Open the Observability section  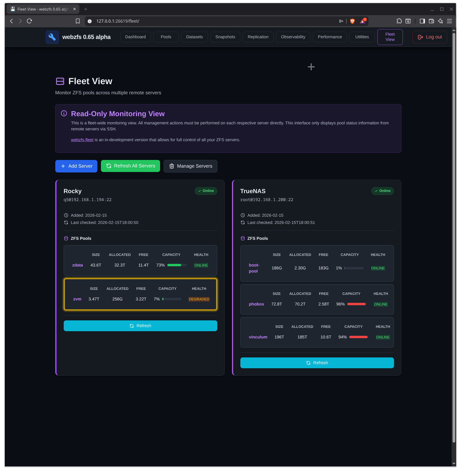coord(293,37)
